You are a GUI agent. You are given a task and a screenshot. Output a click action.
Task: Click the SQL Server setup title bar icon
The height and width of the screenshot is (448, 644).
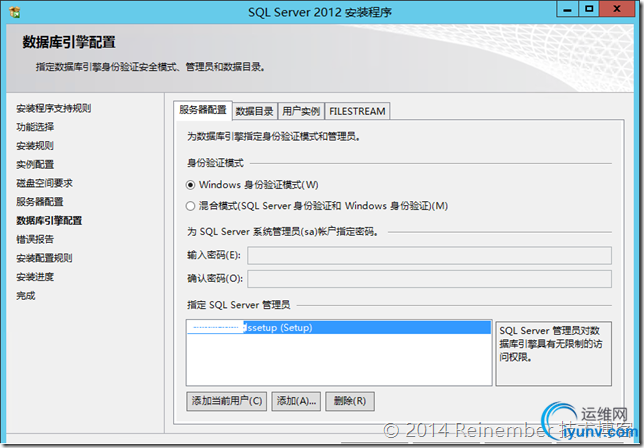15,12
